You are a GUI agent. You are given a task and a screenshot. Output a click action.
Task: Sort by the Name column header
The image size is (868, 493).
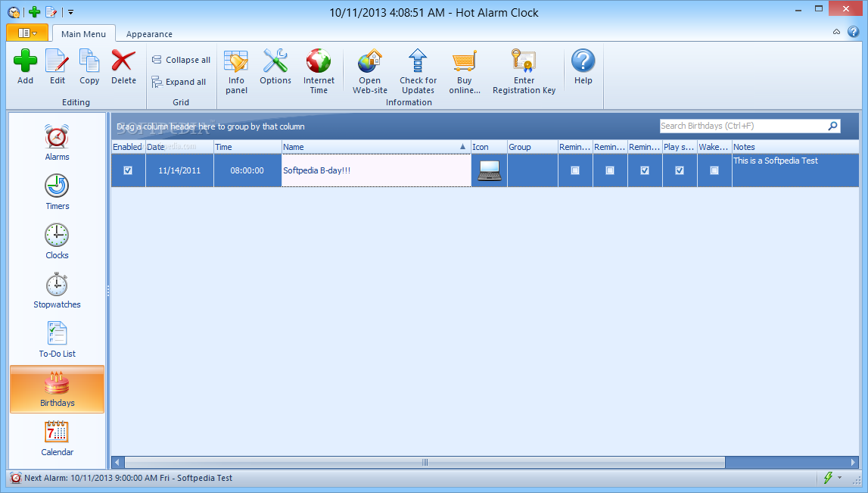pyautogui.click(x=376, y=147)
